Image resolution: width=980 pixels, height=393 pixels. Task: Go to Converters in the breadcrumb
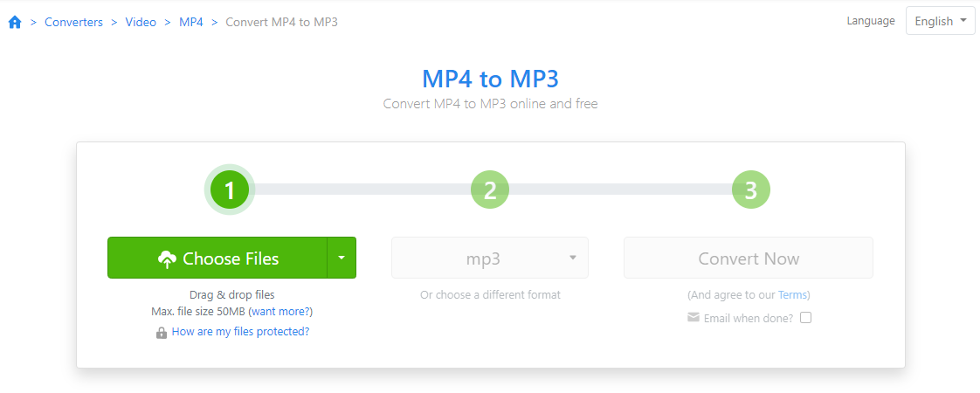coord(74,22)
